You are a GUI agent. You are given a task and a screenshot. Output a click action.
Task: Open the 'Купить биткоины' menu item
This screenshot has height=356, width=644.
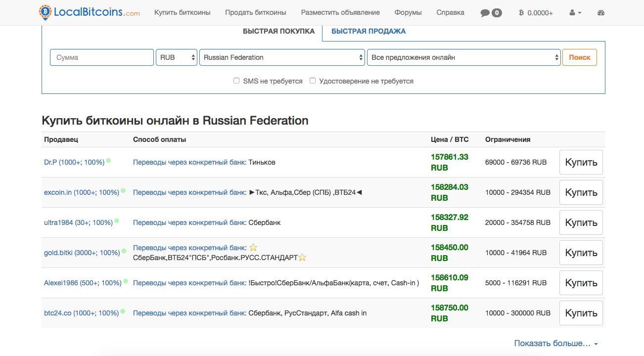pyautogui.click(x=182, y=13)
